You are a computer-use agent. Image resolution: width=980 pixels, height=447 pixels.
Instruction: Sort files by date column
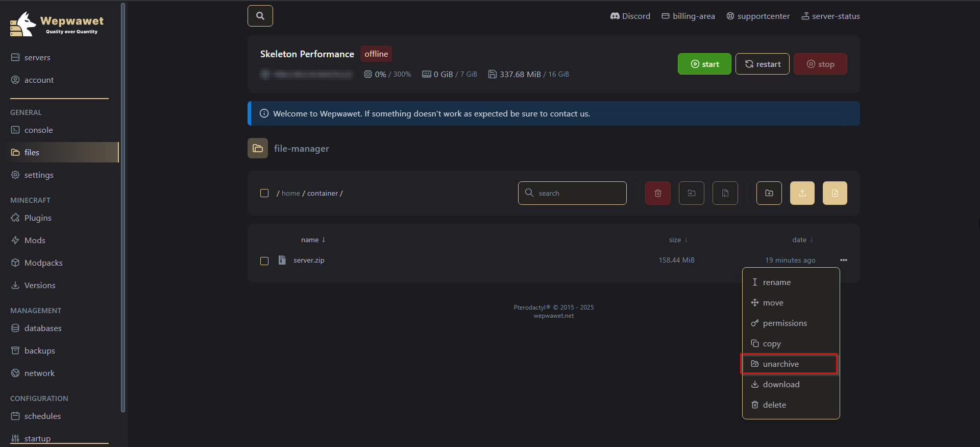point(803,240)
